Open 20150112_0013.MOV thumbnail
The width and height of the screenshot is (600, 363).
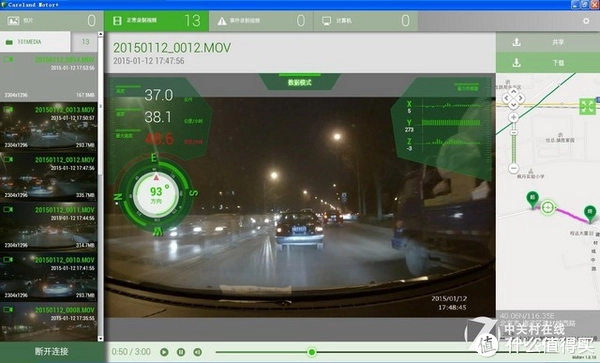click(x=49, y=127)
